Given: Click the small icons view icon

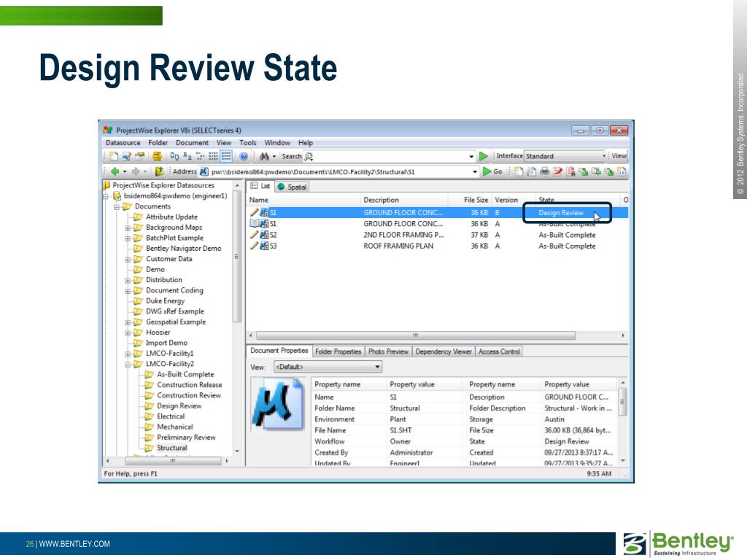Looking at the screenshot, I should click(x=187, y=156).
